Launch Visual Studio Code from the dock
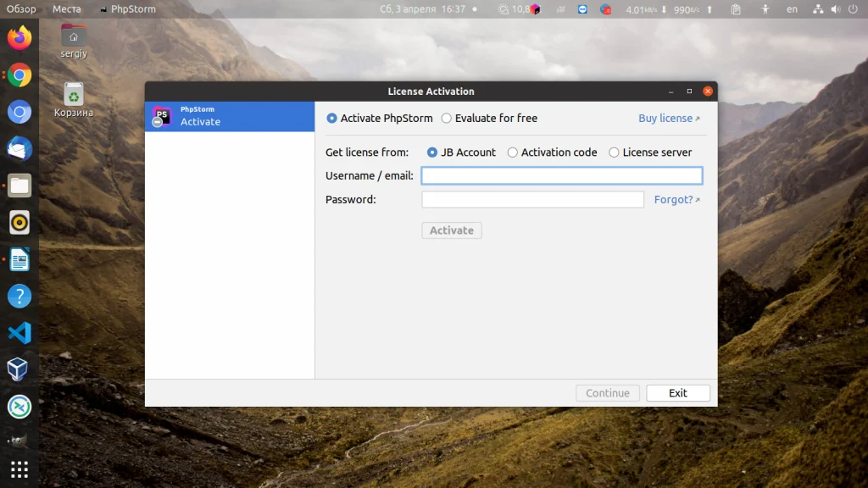Screen dimensions: 868x488 pos(19,333)
